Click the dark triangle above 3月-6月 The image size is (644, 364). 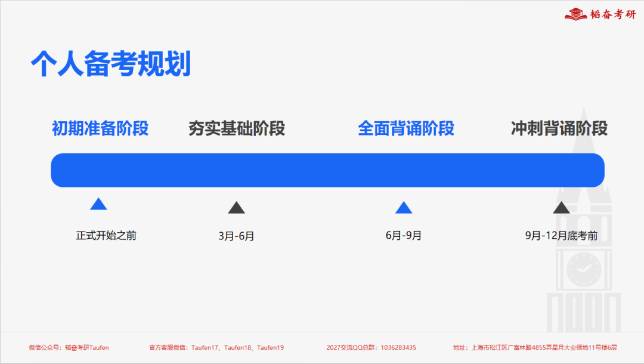(x=237, y=208)
